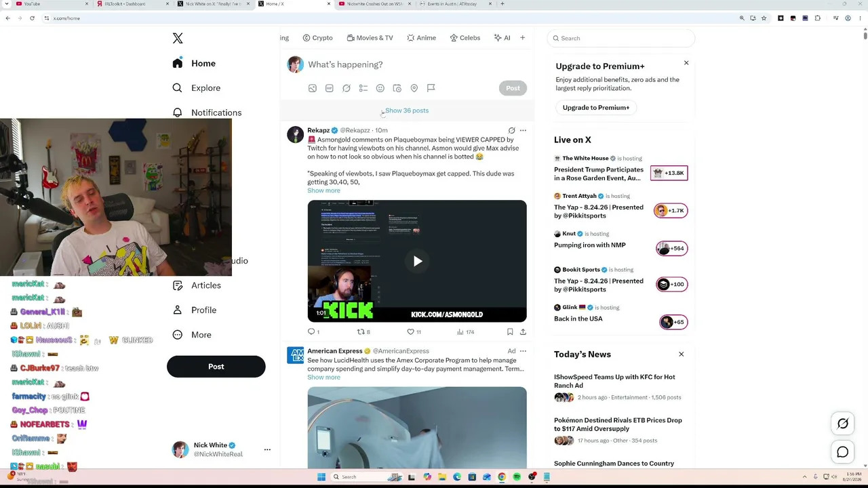
Task: Repost the Rekapz post
Action: [x=363, y=332]
